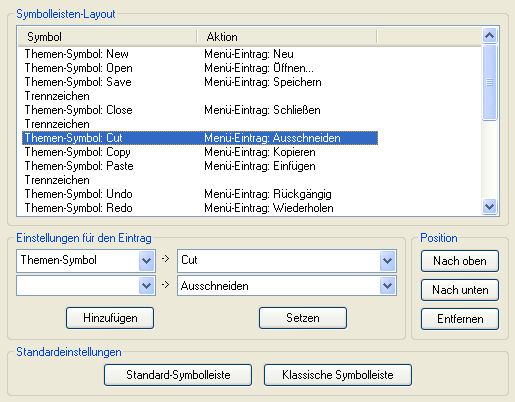This screenshot has width=515, height=402.
Task: Open the empty action type dropdown
Action: [x=146, y=286]
